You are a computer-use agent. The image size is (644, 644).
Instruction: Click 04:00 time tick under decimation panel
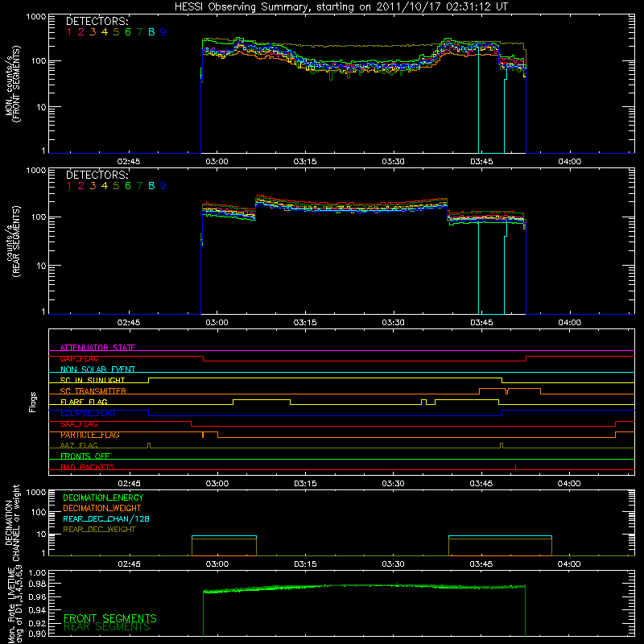point(569,564)
